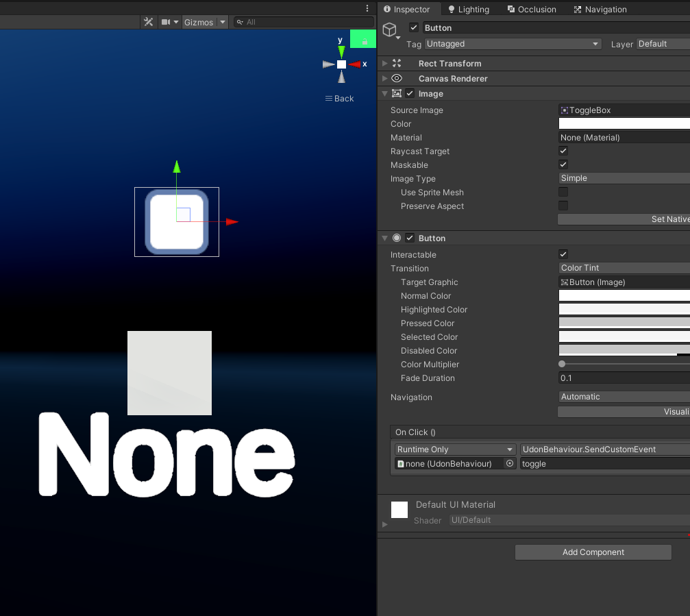
Task: Click the red X axis cone on orientation gizmo
Action: pyautogui.click(x=355, y=64)
